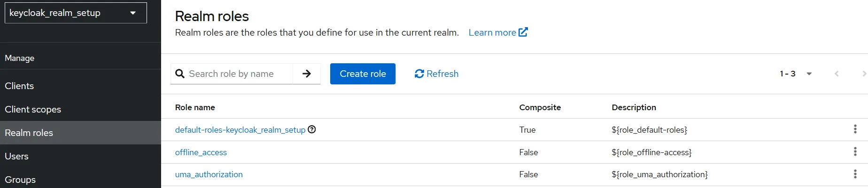Open kebab menu for uma_authorization row
Screen dimensions: 868x188
click(855, 174)
